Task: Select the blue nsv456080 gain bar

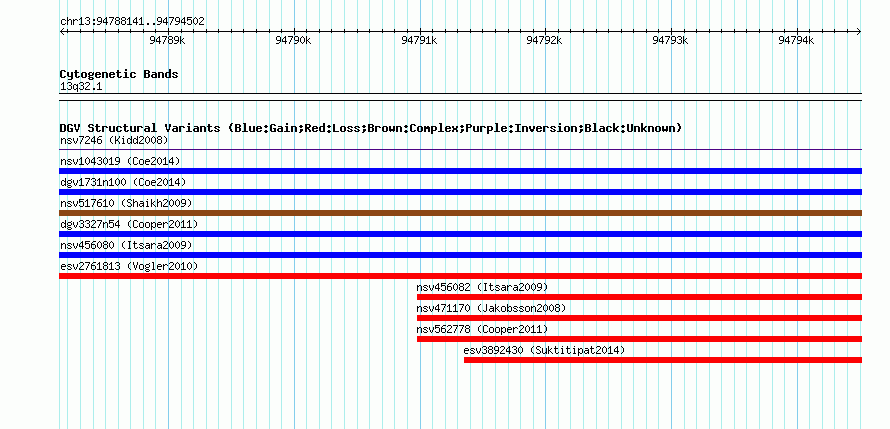Action: [x=461, y=255]
